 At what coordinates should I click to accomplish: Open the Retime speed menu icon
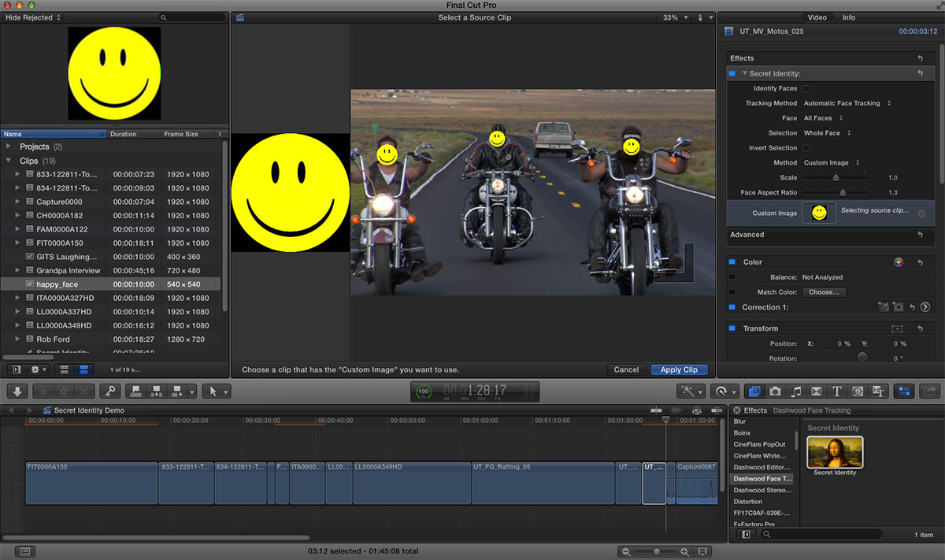[x=723, y=391]
